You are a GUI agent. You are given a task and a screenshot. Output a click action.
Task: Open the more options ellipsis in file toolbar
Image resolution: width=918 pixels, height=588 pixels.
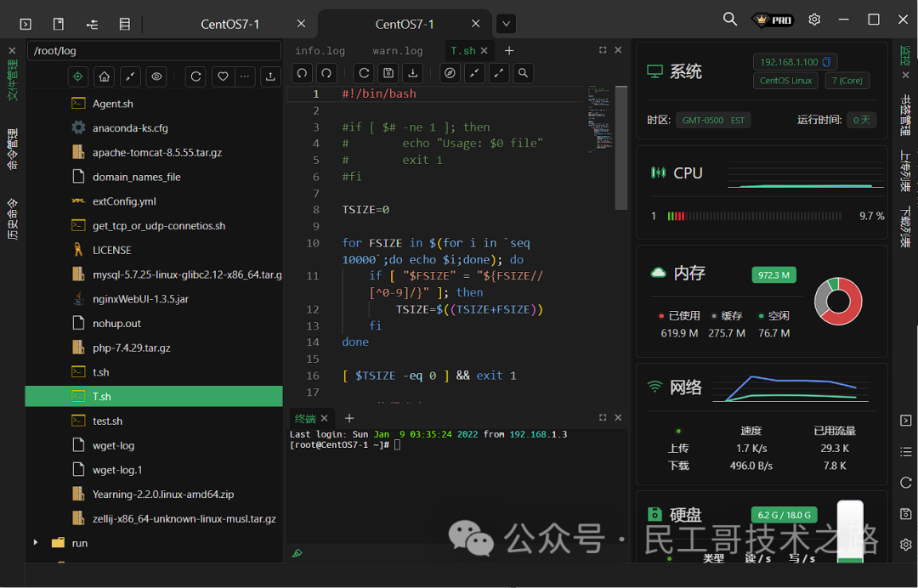245,76
